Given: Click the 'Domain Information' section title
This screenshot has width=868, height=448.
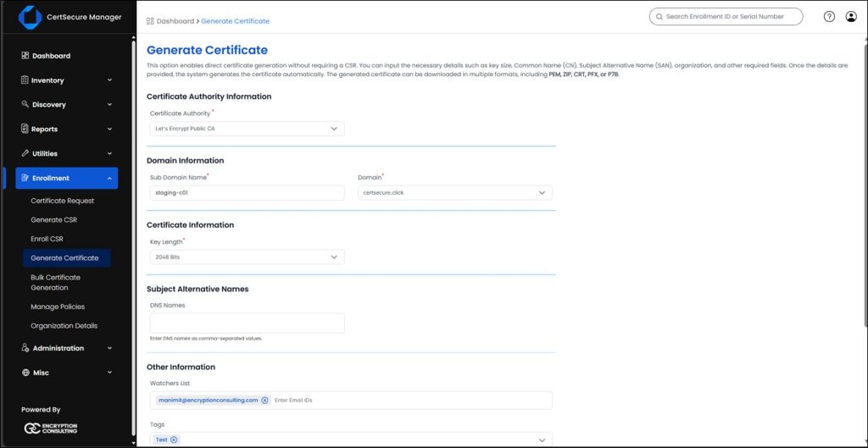Looking at the screenshot, I should coord(185,160).
